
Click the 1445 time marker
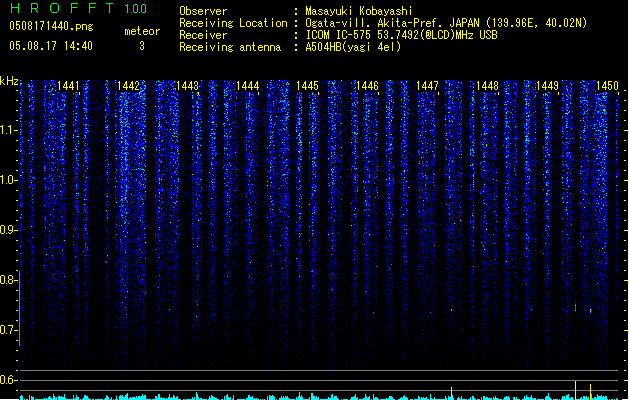pyautogui.click(x=307, y=86)
